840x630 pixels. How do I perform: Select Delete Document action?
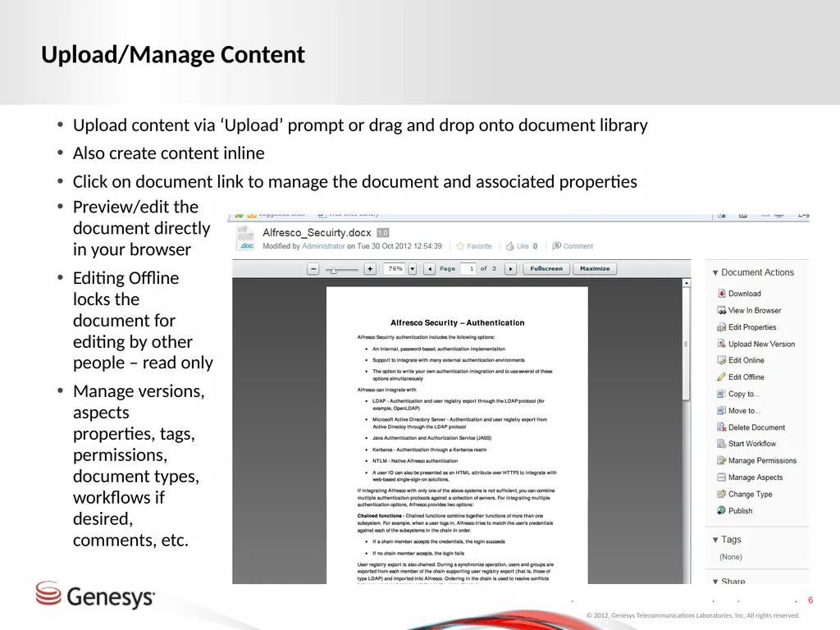(x=756, y=427)
